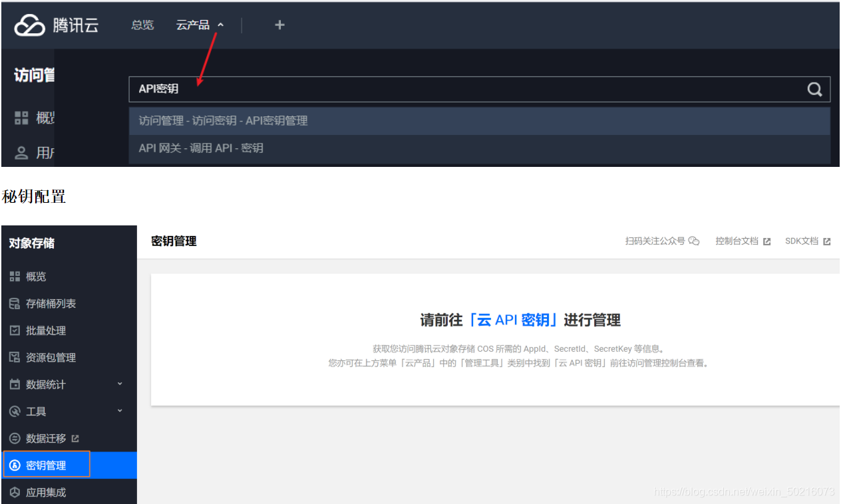
Task: Click the cube icon beside 应用集成
Action: [x=15, y=492]
